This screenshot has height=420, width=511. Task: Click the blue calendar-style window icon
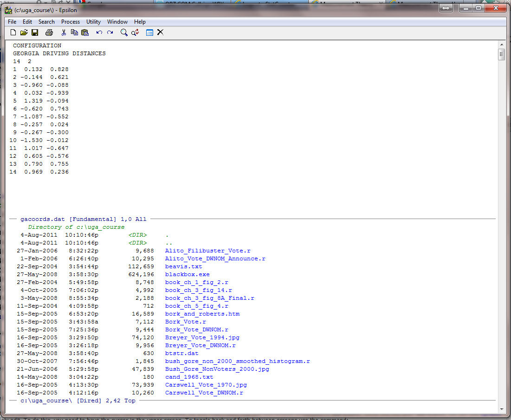pyautogui.click(x=149, y=32)
